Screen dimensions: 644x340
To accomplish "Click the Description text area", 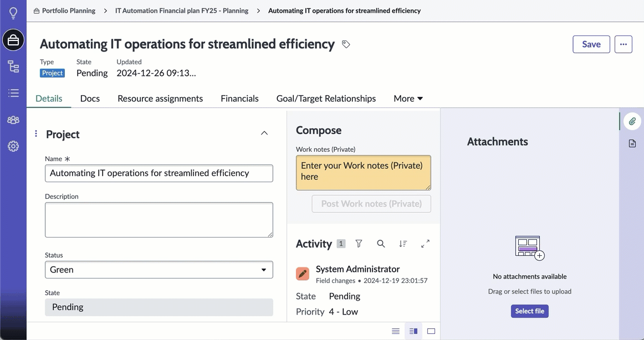I will 159,220.
